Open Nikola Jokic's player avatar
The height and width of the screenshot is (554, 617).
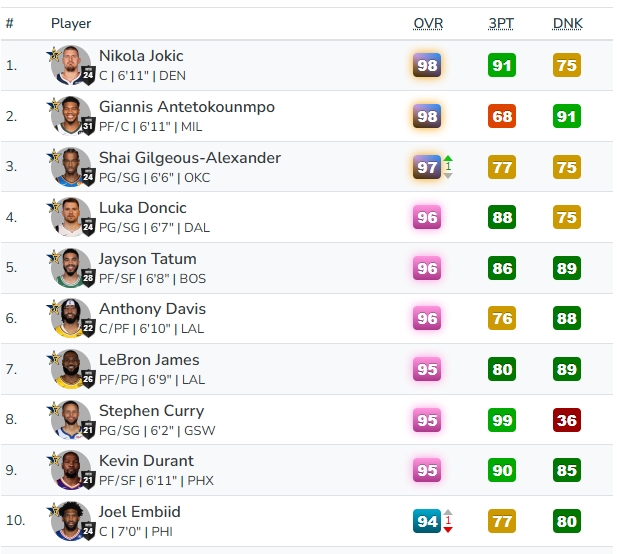tap(71, 65)
